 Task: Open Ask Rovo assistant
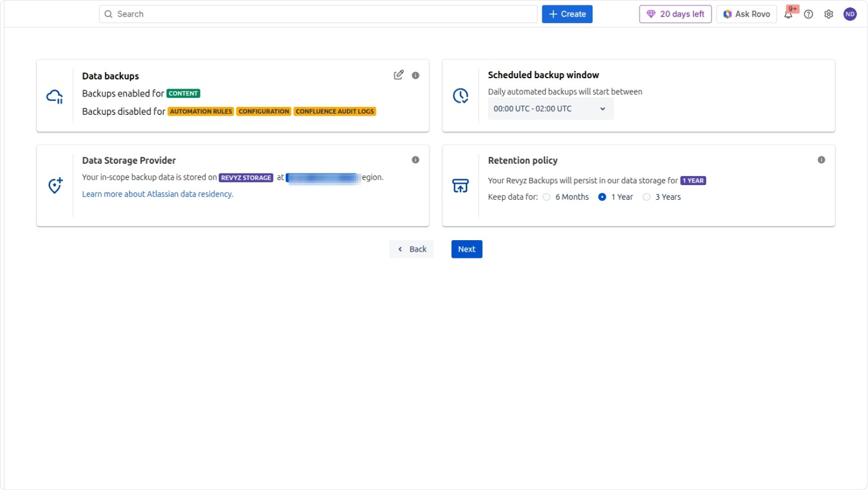(746, 14)
